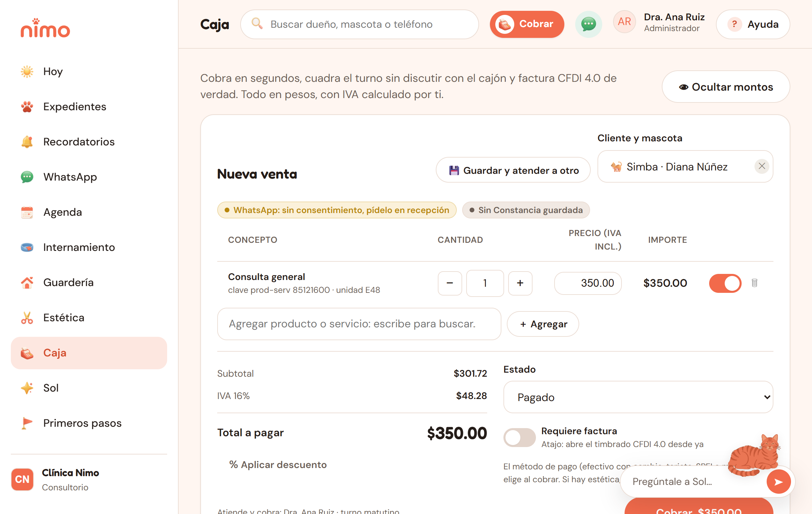Screen dimensions: 812x514
Task: Click the quantity field showing 1
Action: pos(485,283)
